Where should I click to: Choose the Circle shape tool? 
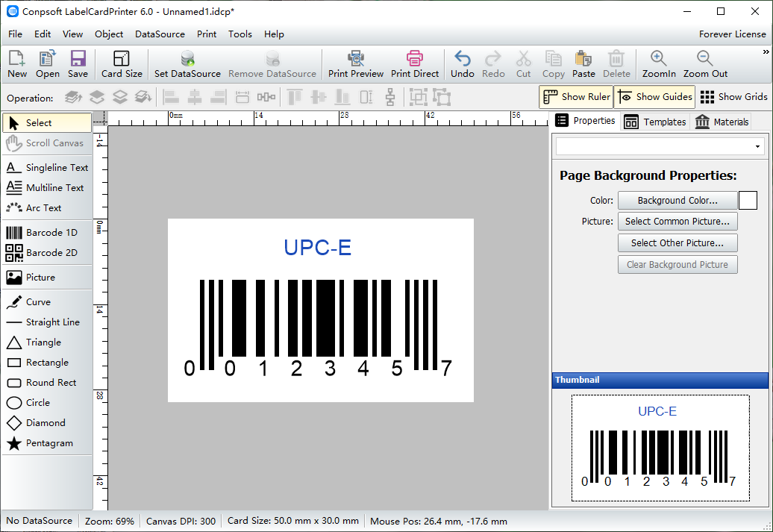tap(47, 403)
